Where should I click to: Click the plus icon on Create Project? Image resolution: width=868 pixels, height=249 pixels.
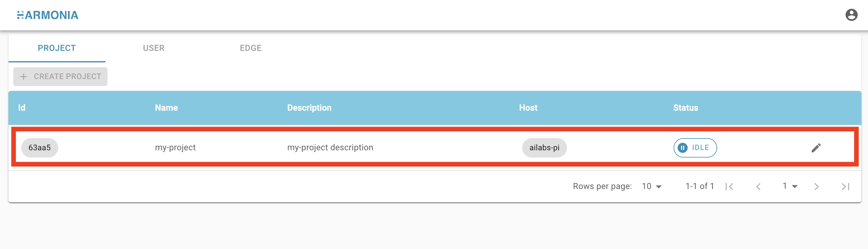pos(24,76)
